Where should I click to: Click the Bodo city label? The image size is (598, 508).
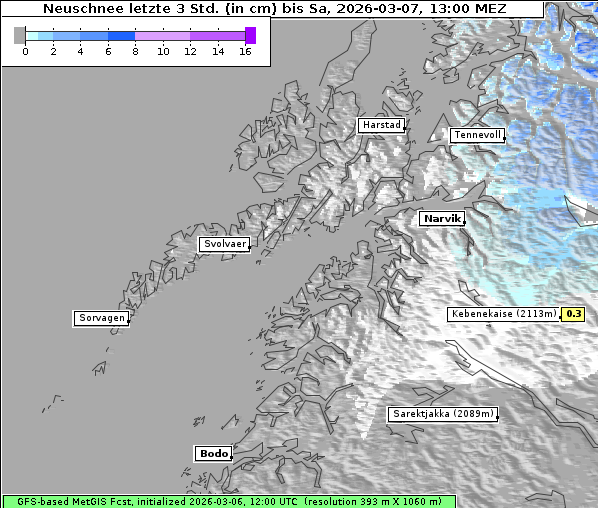pyautogui.click(x=213, y=453)
